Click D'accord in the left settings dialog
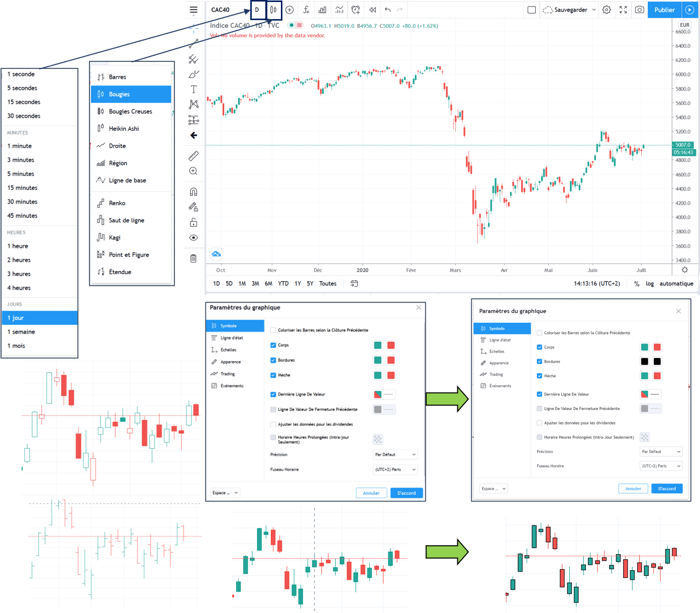The width and height of the screenshot is (700, 613). click(407, 493)
